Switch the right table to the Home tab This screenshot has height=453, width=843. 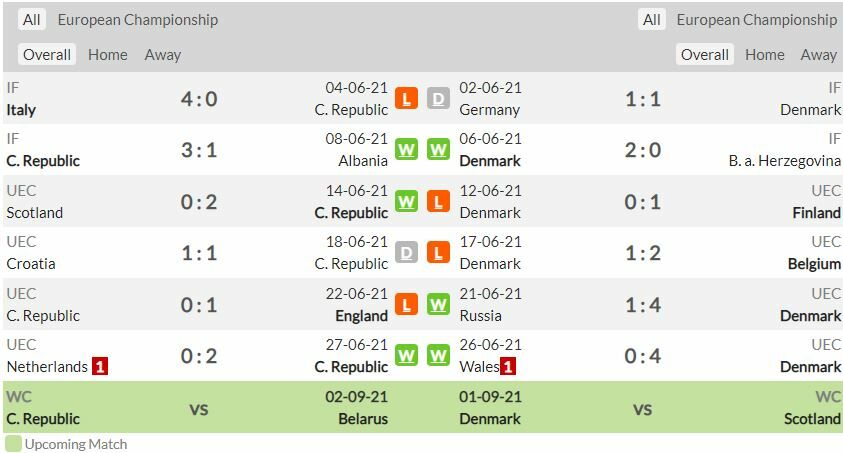765,55
